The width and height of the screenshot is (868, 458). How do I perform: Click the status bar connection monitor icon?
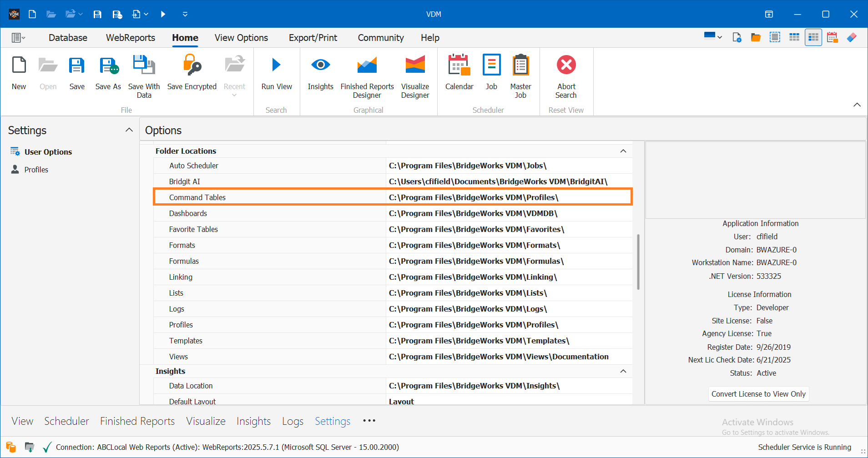30,447
